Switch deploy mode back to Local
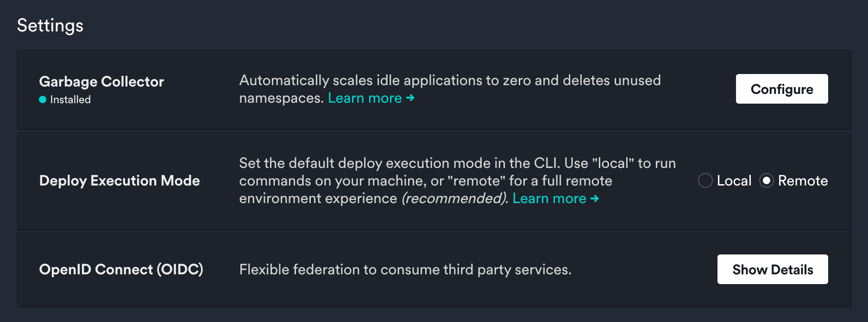 [x=705, y=181]
